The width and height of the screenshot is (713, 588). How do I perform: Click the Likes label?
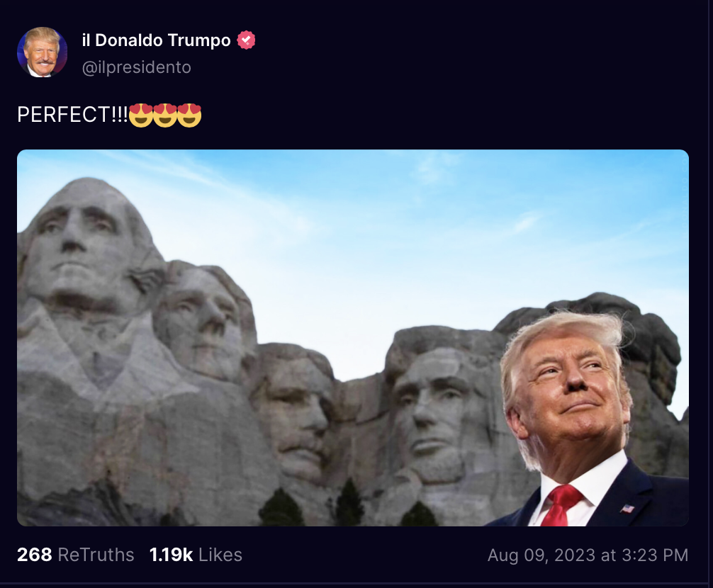tap(220, 555)
